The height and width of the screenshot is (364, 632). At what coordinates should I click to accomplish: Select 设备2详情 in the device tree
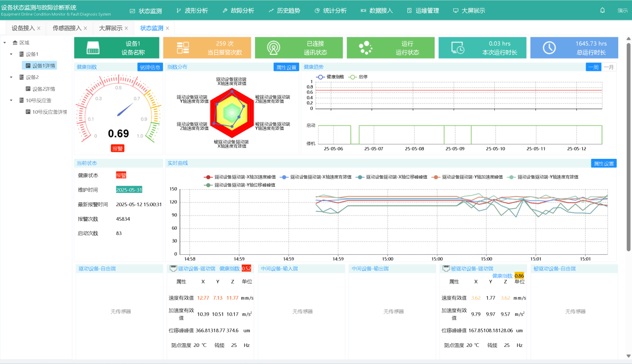click(x=44, y=89)
